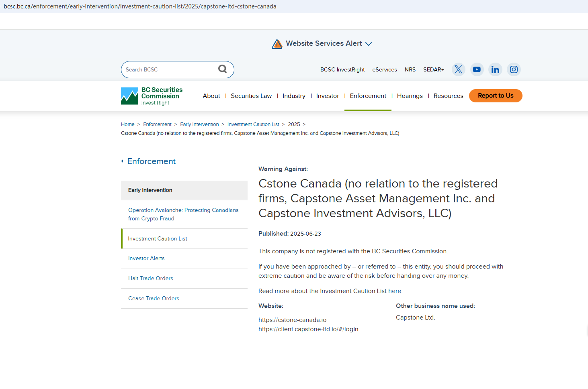Click the client.capstone-ltd.io login URL text
The height and width of the screenshot is (389, 588).
(308, 329)
